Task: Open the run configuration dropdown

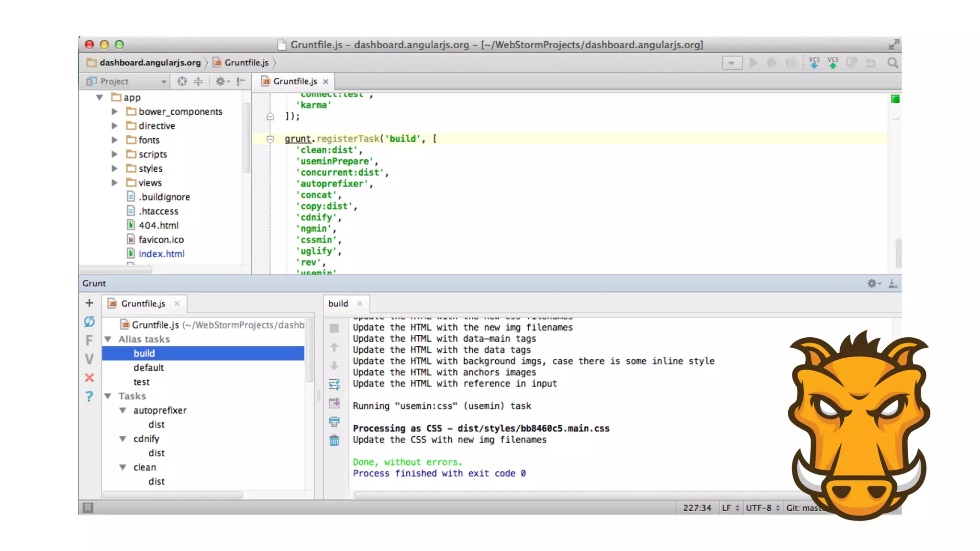Action: (x=732, y=63)
